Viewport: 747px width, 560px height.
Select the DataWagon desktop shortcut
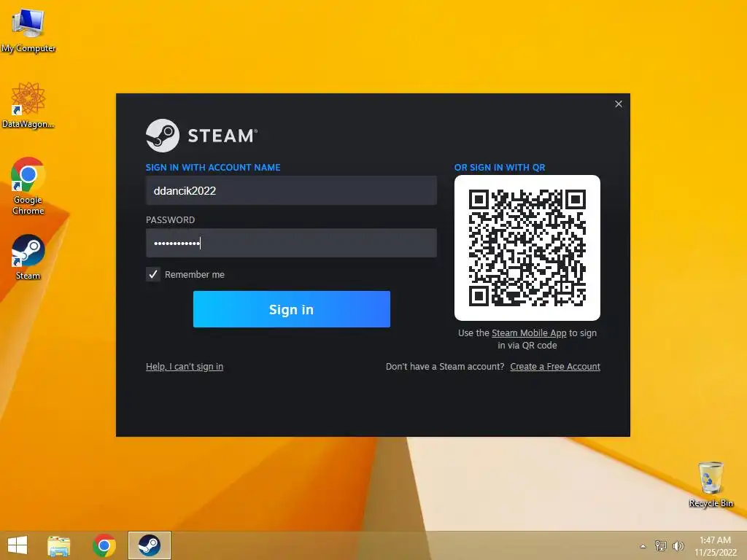point(28,105)
